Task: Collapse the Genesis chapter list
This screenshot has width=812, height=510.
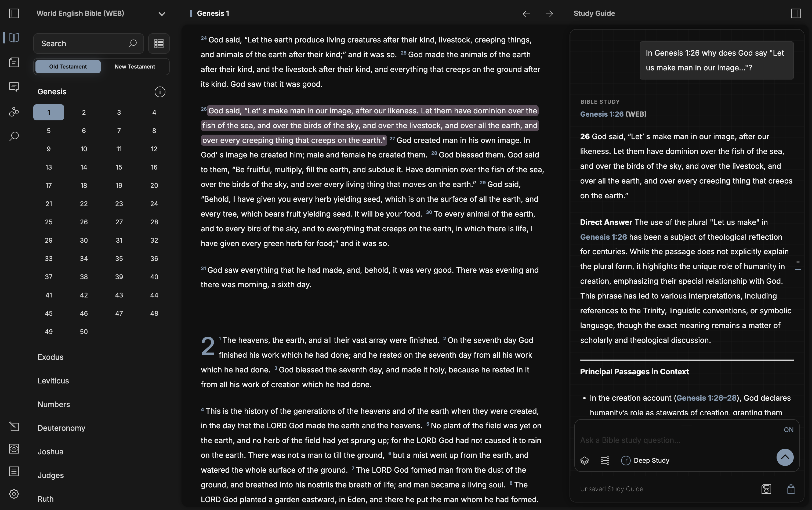Action: coord(52,92)
